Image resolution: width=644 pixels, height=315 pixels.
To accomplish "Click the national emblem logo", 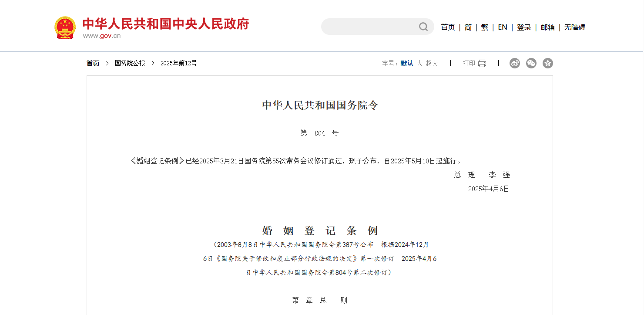I will [65, 28].
